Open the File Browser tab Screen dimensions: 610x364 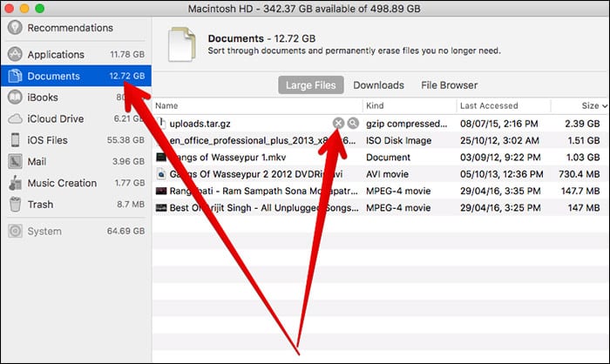450,85
